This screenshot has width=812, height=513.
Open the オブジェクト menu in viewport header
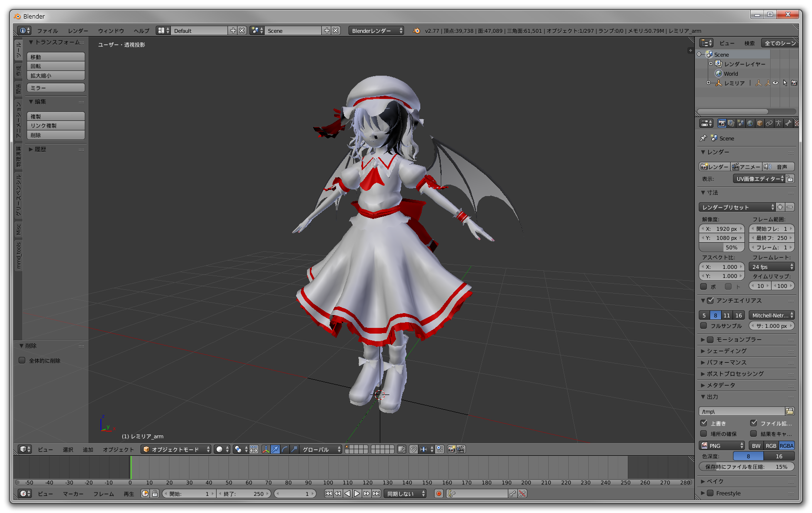coord(118,449)
